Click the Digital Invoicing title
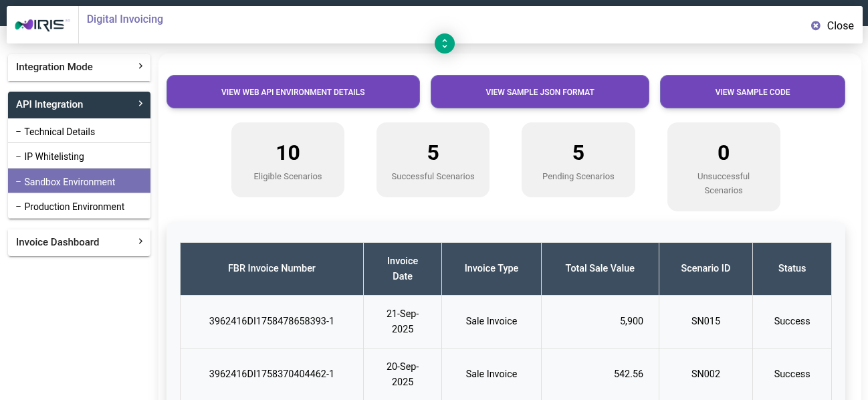The height and width of the screenshot is (400, 868). point(125,19)
